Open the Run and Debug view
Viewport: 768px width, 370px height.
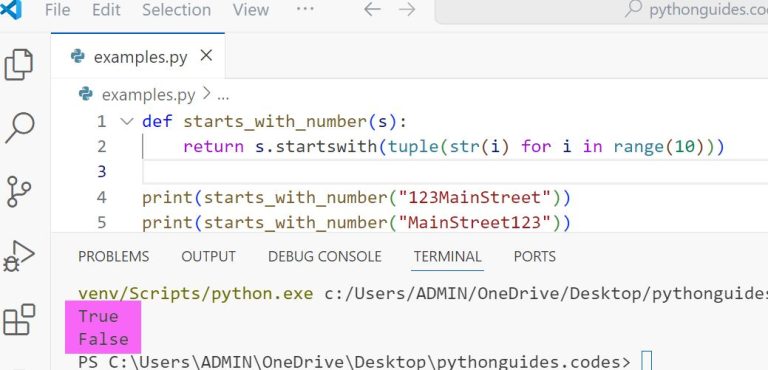point(19,256)
